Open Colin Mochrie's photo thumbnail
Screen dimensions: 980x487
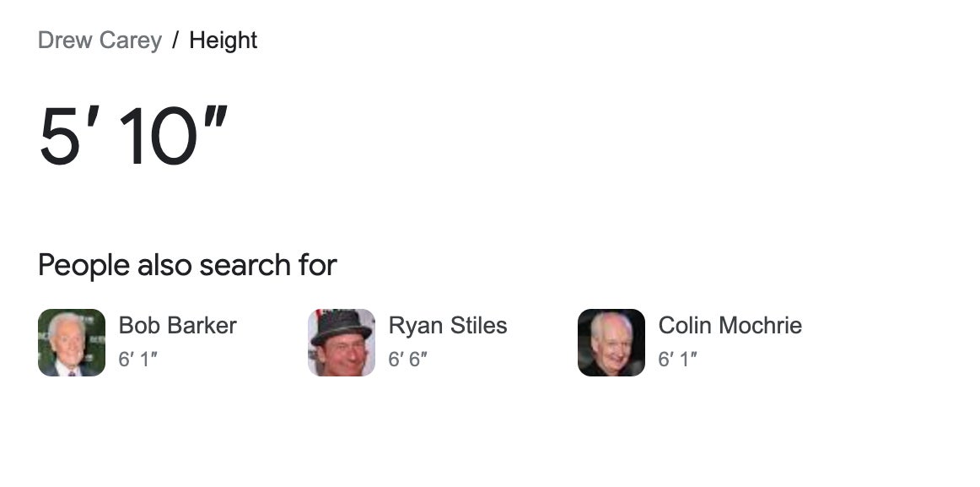coord(611,343)
